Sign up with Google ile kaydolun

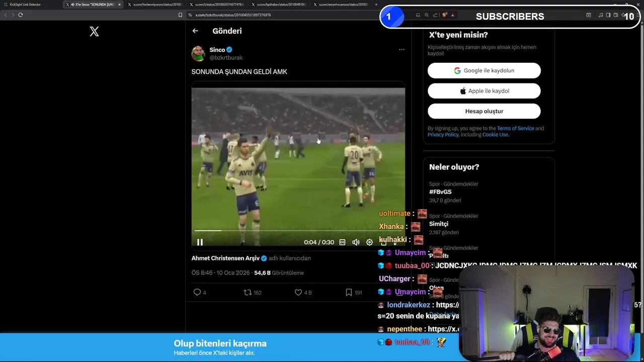484,70
